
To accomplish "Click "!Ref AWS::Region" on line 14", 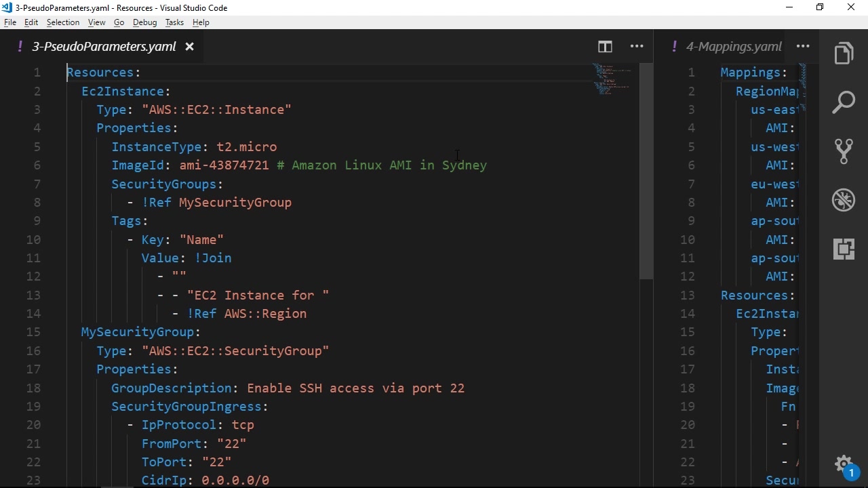I will (x=247, y=314).
